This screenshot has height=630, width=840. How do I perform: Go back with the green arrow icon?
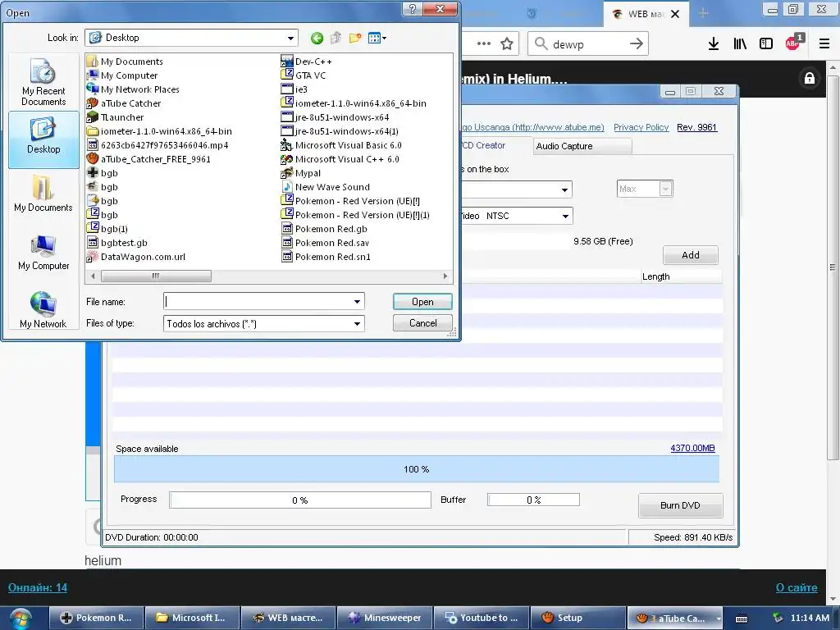click(317, 38)
